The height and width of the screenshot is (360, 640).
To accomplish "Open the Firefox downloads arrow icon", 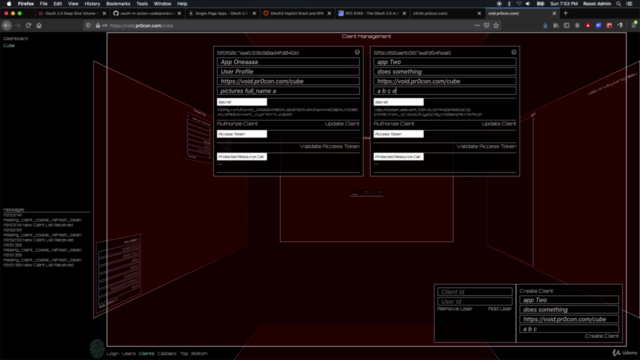I will (x=545, y=26).
